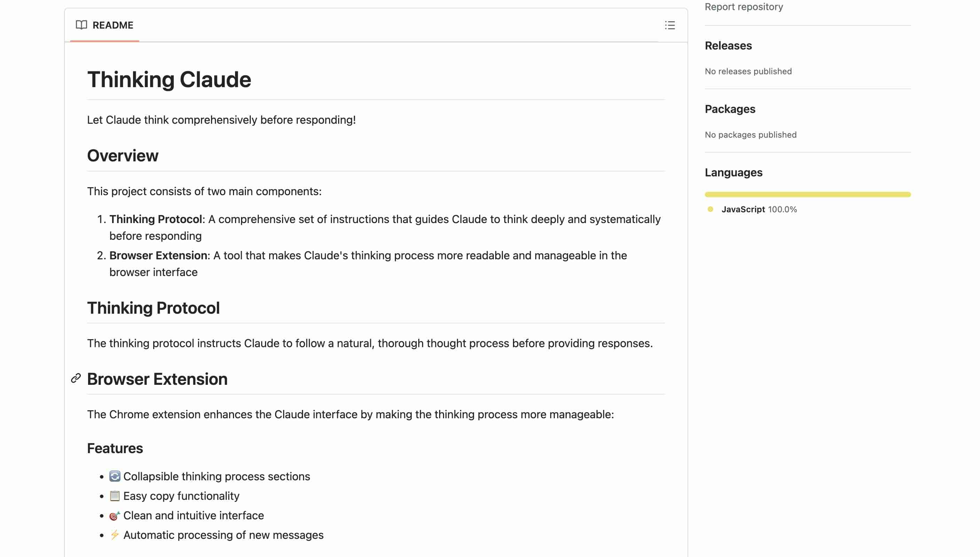Click the lightning bolt emoji beside Automatic processing
The width and height of the screenshot is (980, 557).
point(115,535)
